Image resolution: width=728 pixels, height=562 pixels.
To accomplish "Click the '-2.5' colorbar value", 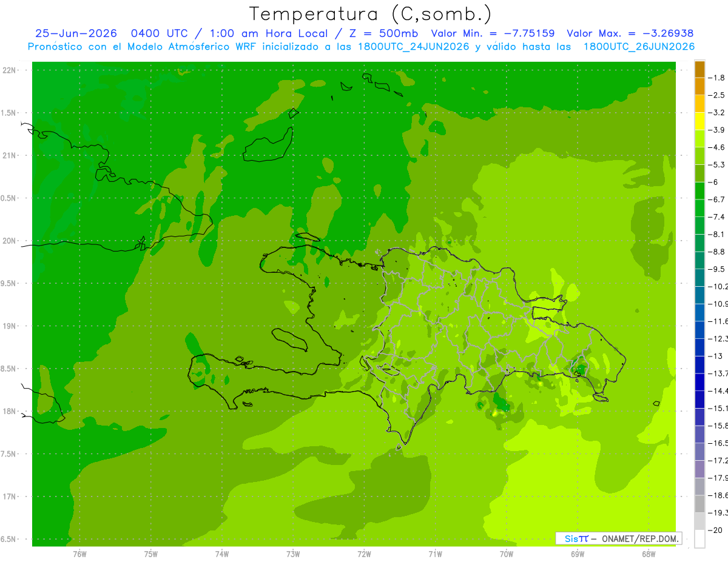I will point(717,95).
